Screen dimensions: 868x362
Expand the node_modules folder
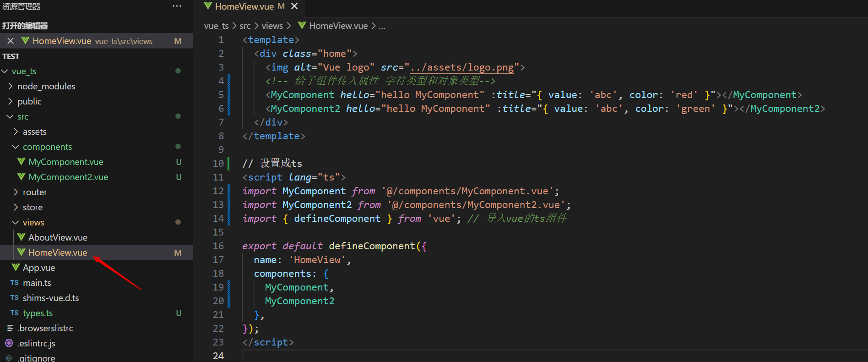[x=10, y=86]
